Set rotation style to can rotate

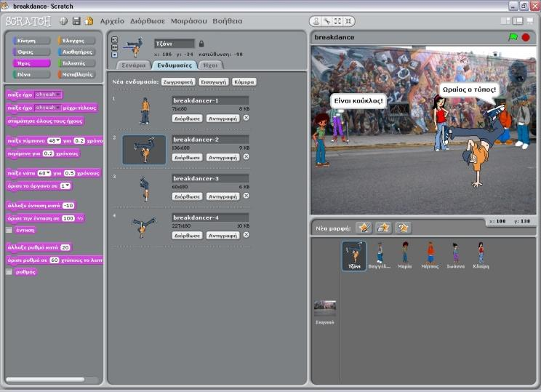click(115, 40)
